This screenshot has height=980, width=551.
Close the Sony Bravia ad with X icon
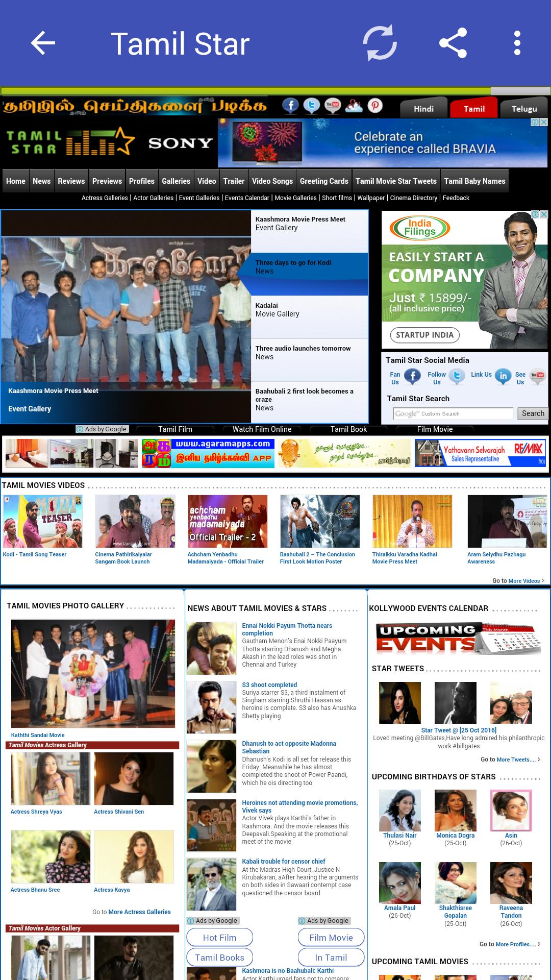544,122
